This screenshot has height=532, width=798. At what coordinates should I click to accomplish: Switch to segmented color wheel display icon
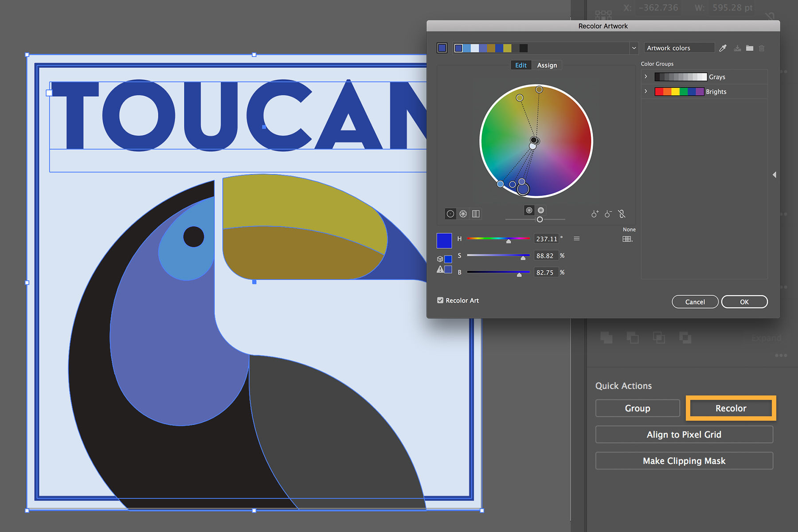pyautogui.click(x=463, y=214)
